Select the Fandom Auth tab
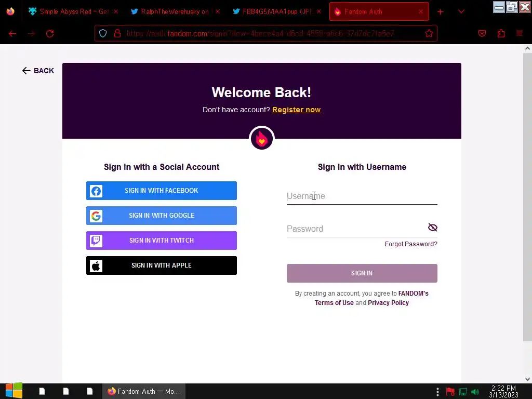 pos(379,11)
